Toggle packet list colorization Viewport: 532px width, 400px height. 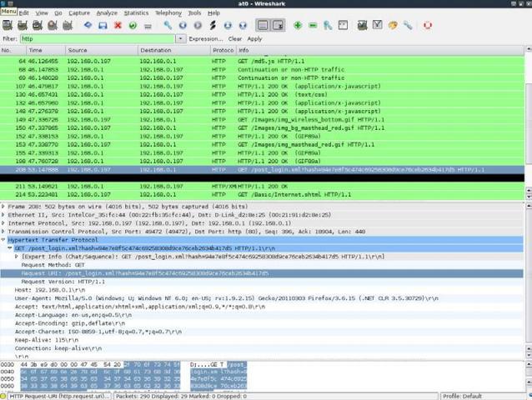(263, 25)
